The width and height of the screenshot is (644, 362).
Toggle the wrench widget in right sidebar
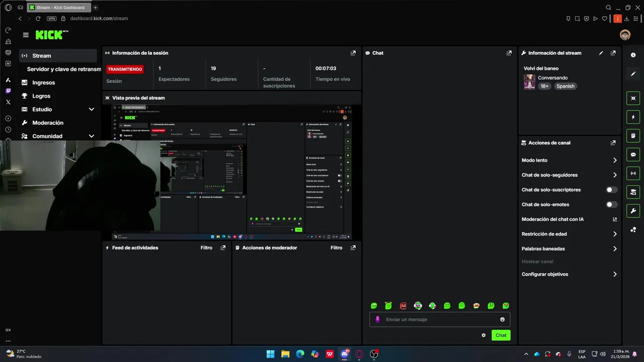(x=633, y=211)
